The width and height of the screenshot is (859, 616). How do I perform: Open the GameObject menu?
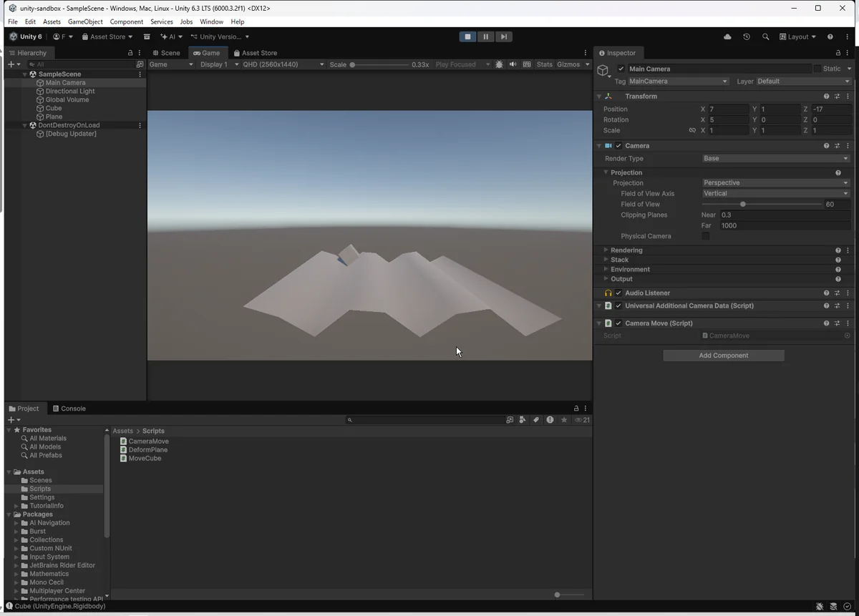click(85, 21)
